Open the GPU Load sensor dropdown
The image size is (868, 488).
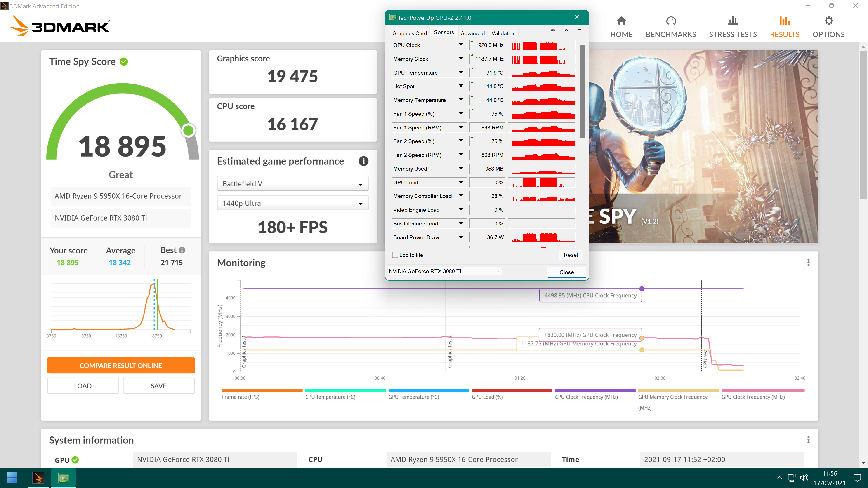[x=461, y=182]
